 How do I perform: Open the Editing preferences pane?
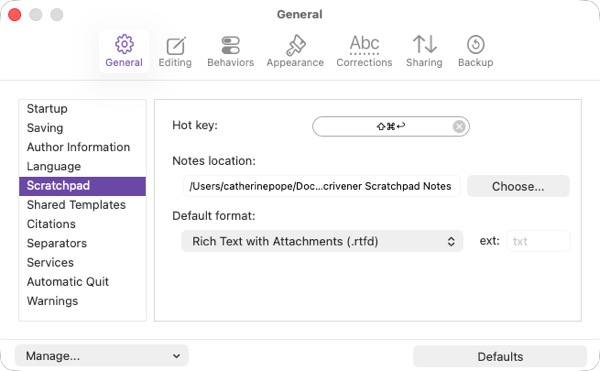(175, 51)
